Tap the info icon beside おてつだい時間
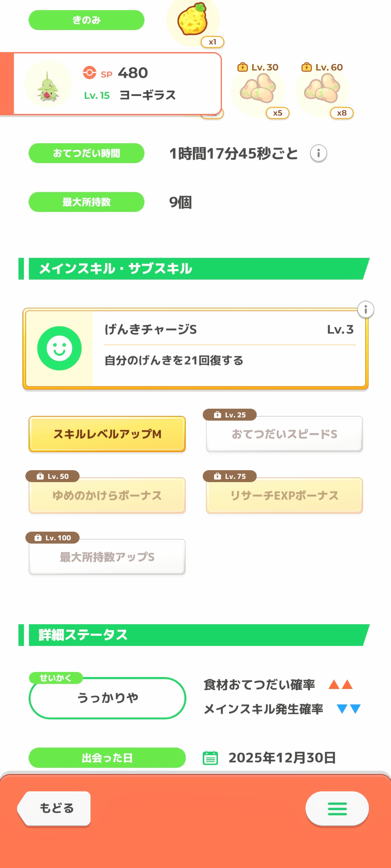391x868 pixels. pos(319,153)
